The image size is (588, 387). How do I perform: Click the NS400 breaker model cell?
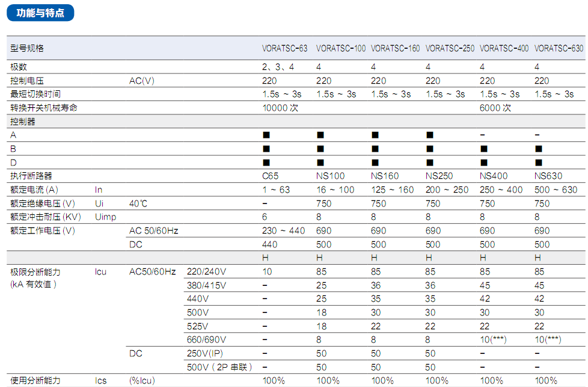coord(494,176)
